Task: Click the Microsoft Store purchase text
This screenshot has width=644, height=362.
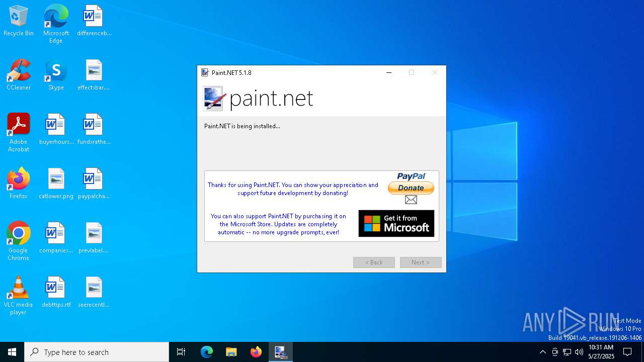Action: click(x=278, y=224)
